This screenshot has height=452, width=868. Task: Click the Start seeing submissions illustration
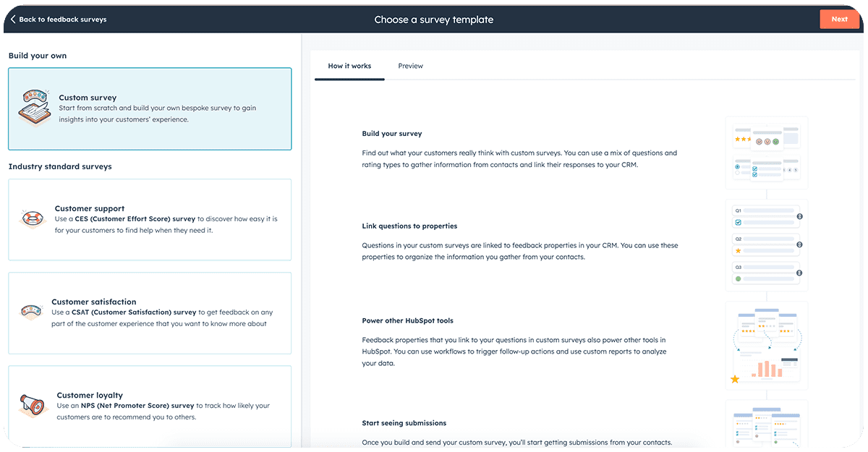(x=767, y=423)
